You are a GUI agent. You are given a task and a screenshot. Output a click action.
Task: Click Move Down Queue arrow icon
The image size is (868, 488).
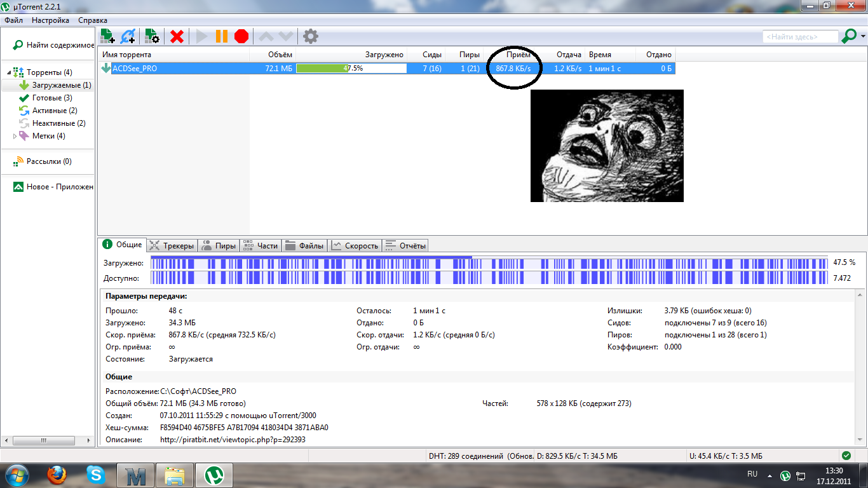pyautogui.click(x=286, y=37)
